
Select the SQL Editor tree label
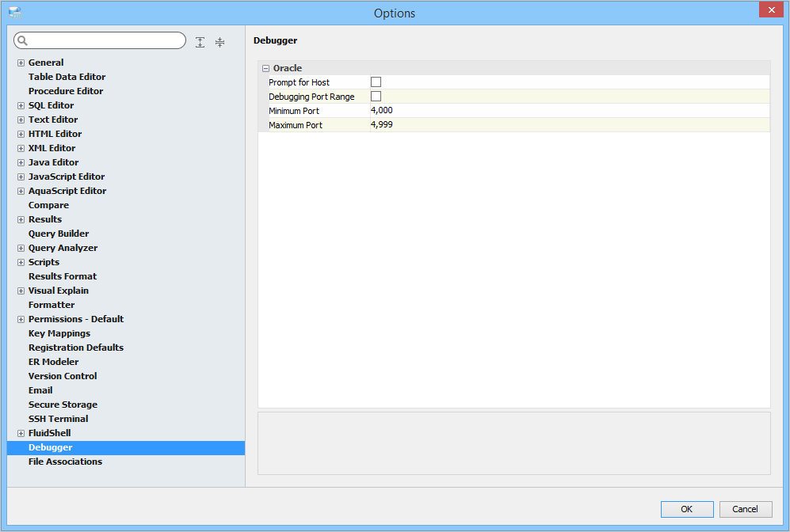coord(51,105)
